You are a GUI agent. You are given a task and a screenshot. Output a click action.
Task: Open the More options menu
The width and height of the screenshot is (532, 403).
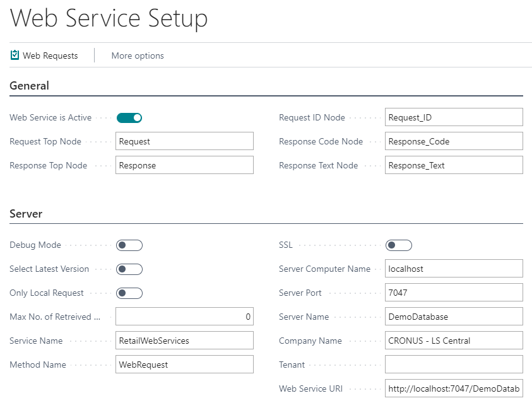pos(138,55)
